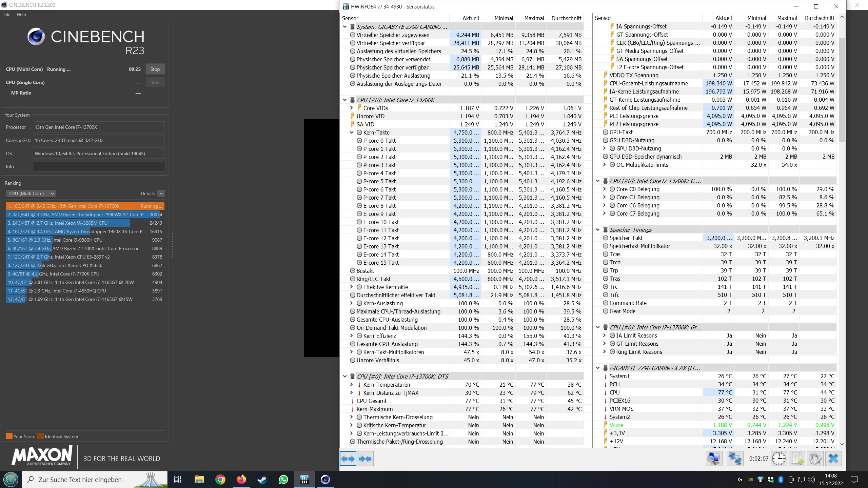Image resolution: width=868 pixels, height=488 pixels.
Task: Click the expand columns arrows icon in HWiNFO
Action: click(348, 459)
